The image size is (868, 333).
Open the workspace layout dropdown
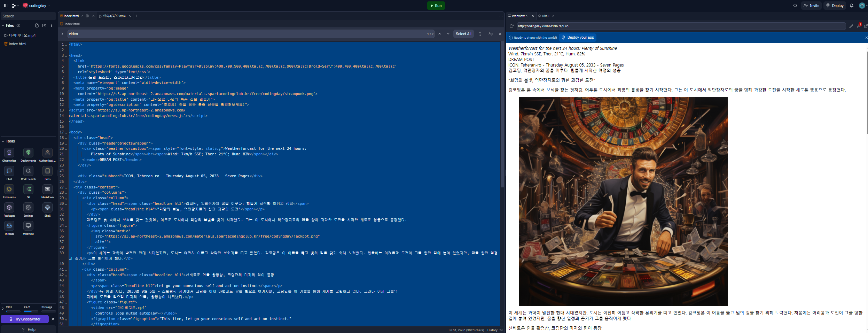[16, 6]
